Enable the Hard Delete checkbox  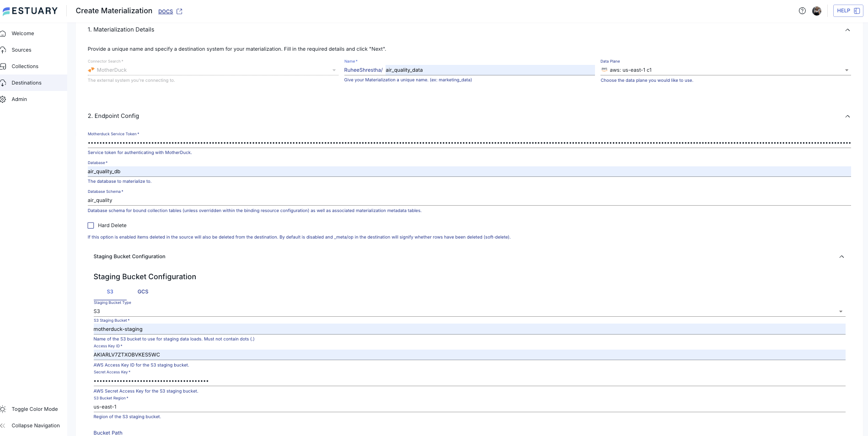(x=91, y=225)
